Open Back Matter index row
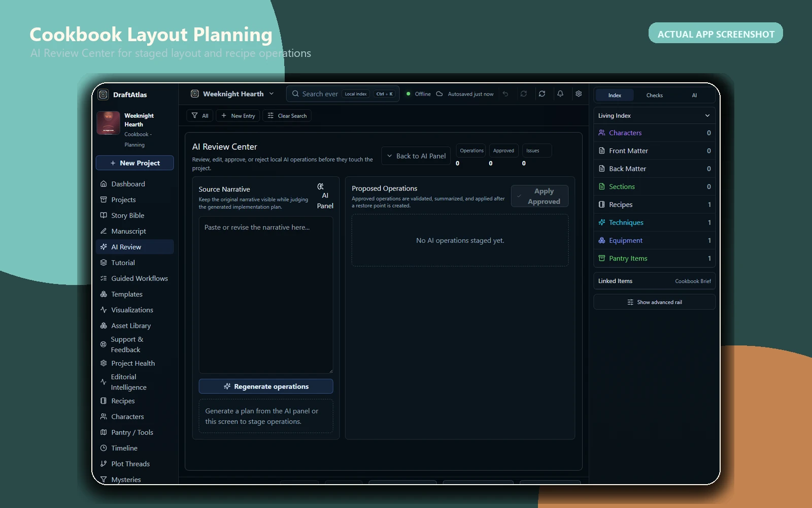The image size is (812, 508). pyautogui.click(x=655, y=169)
